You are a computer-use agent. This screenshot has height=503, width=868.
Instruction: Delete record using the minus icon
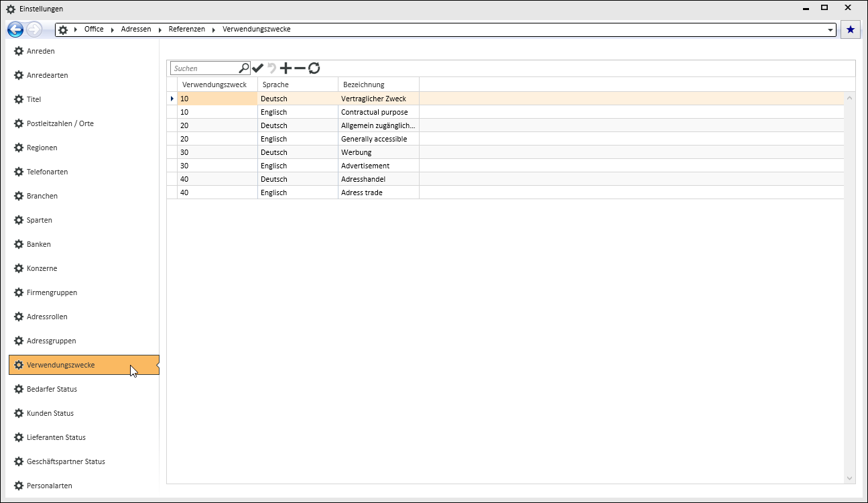pyautogui.click(x=300, y=68)
